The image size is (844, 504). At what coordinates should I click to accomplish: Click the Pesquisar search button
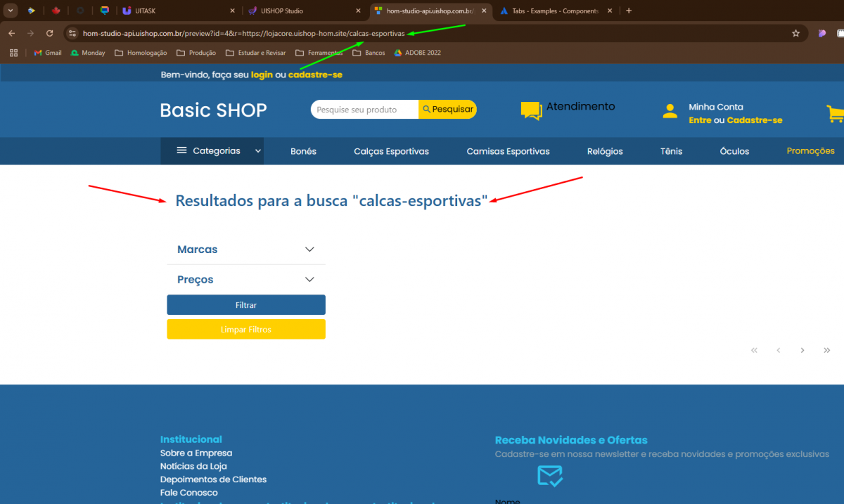[447, 110]
